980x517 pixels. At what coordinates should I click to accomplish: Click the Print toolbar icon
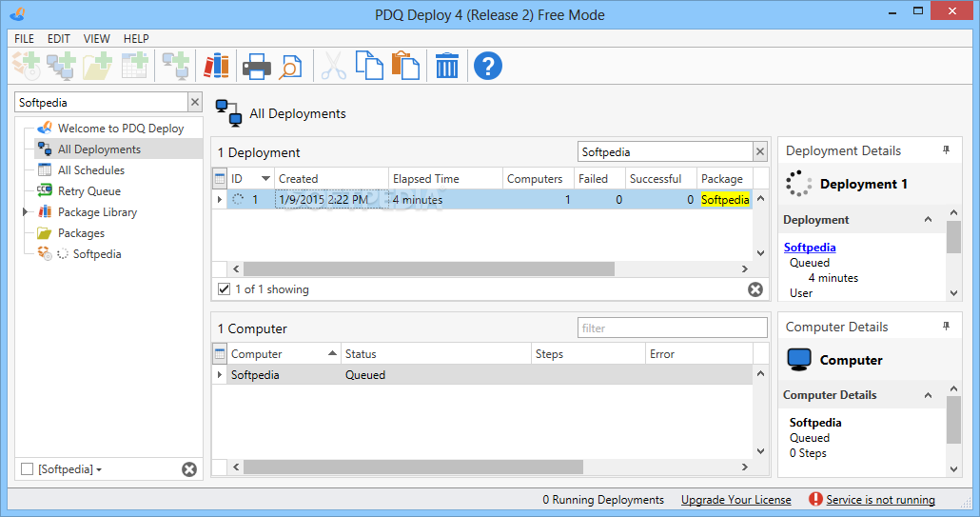256,67
